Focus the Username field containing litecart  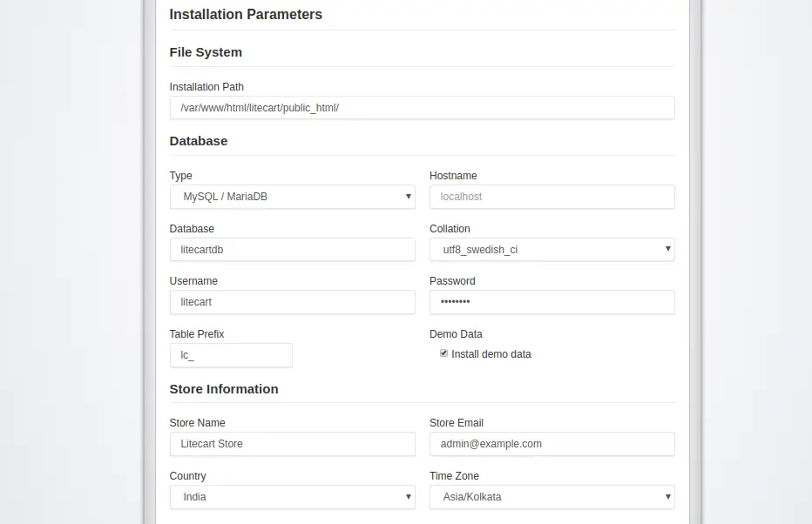coord(293,302)
